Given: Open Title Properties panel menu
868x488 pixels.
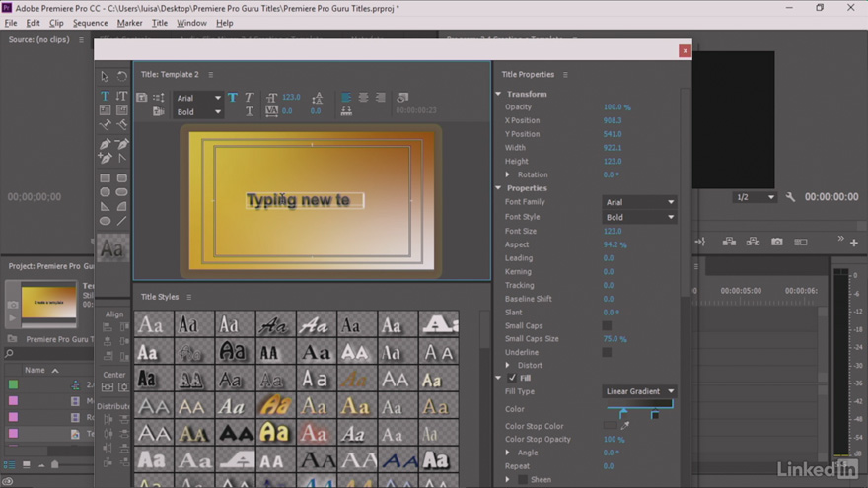Looking at the screenshot, I should point(565,75).
